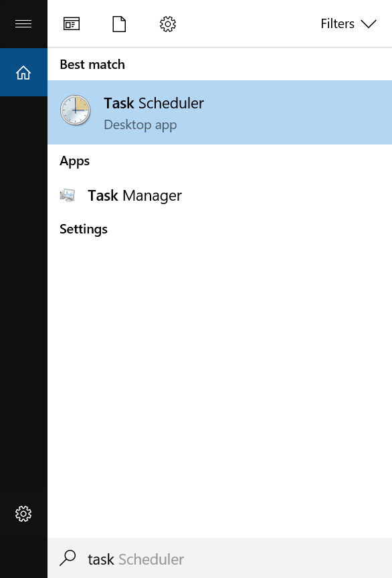Launch the Task Scheduler best match result
This screenshot has height=578, width=392.
point(220,112)
